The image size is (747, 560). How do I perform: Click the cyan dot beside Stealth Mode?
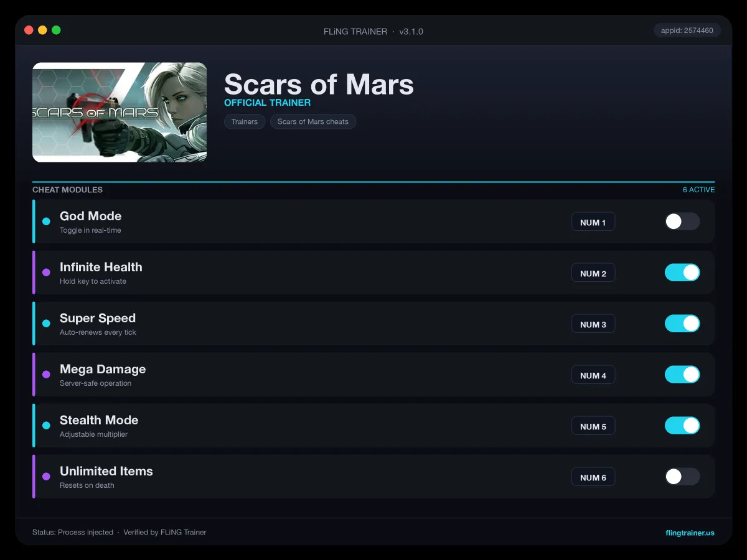tap(46, 426)
